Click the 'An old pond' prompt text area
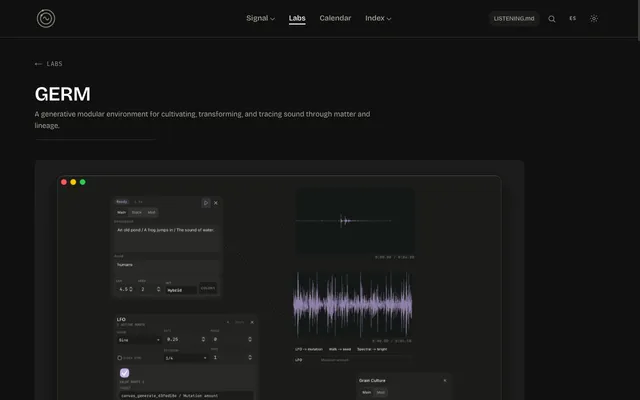Screen dimensions: 640x400 [167, 238]
